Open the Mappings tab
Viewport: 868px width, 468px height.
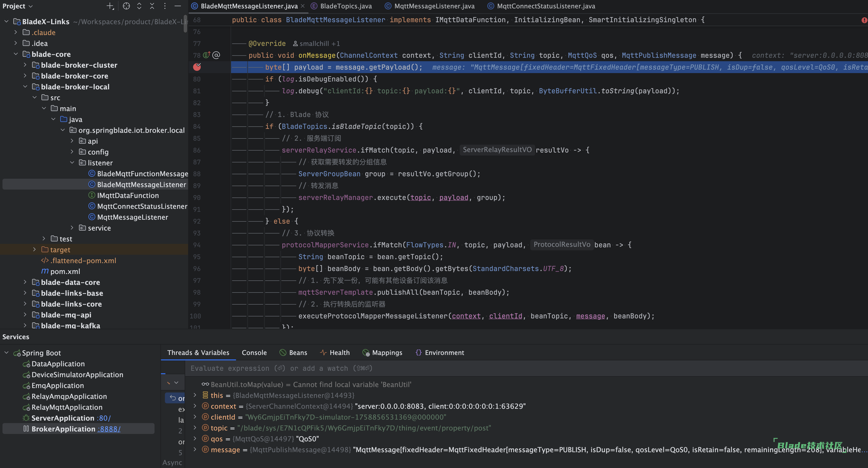pyautogui.click(x=382, y=352)
